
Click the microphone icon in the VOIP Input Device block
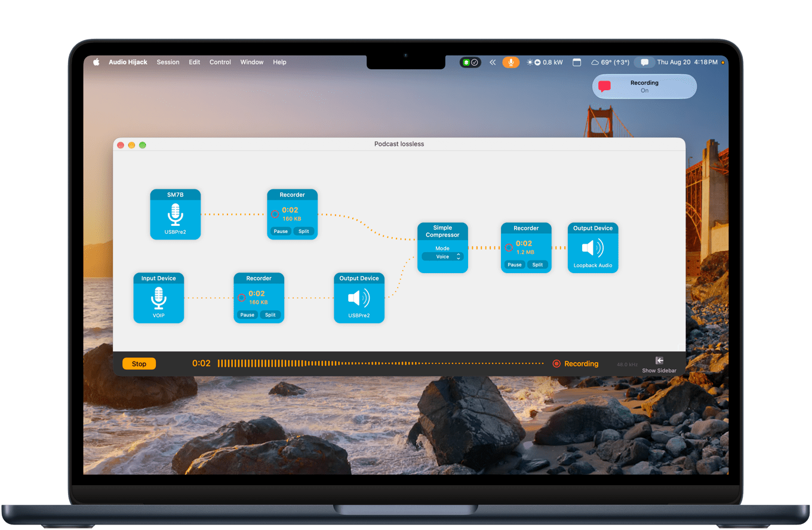tap(158, 298)
